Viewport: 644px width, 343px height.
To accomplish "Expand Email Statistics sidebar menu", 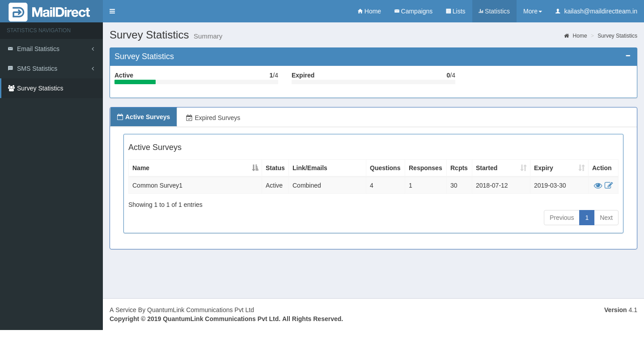I will pos(51,49).
